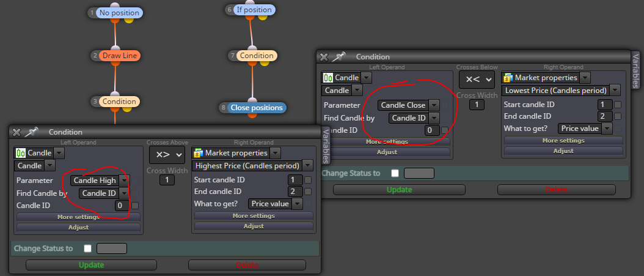644x276 pixels.
Task: Click the candlestick icon in lower-left panel
Action: point(21,153)
